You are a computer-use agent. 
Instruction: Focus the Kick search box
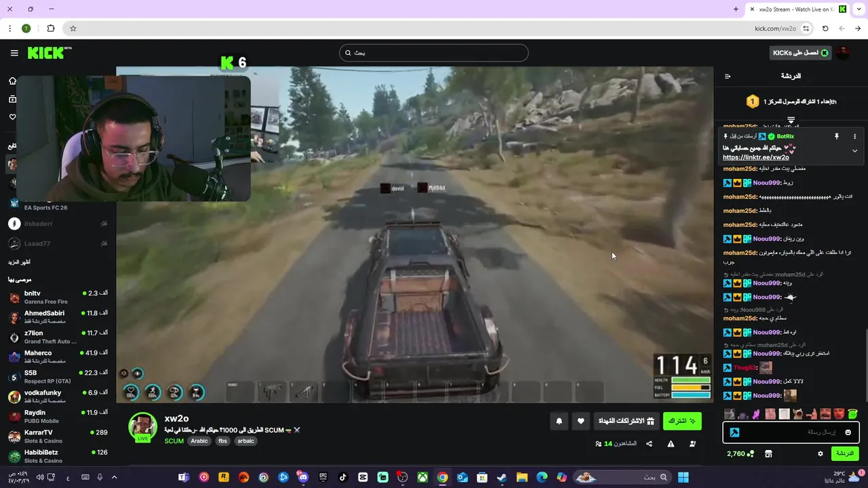pyautogui.click(x=434, y=53)
